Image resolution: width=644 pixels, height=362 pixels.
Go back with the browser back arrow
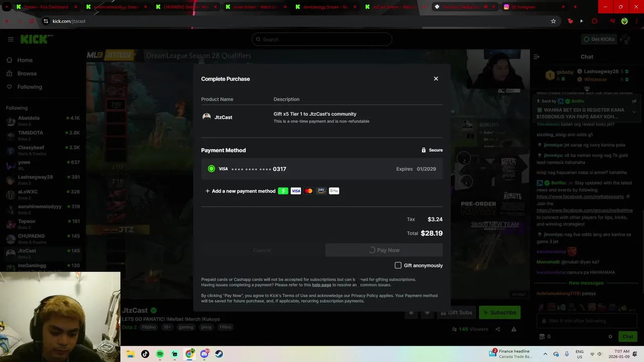pos(7,21)
